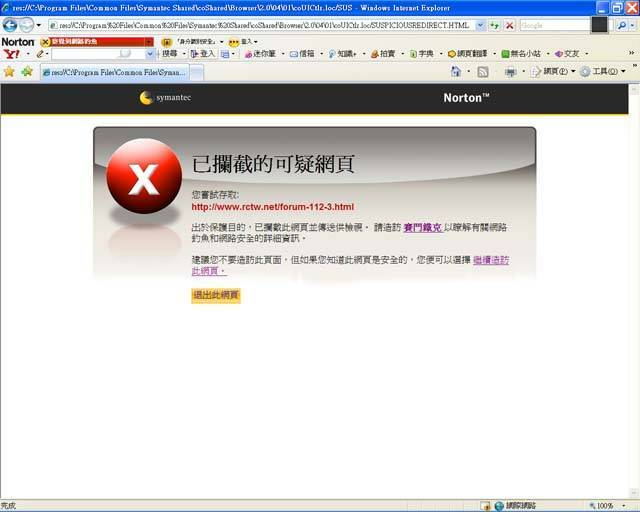Image resolution: width=640 pixels, height=512 pixels.
Task: Click the blocked URL www.rctw.net/forum-112-3.html
Action: tap(273, 207)
